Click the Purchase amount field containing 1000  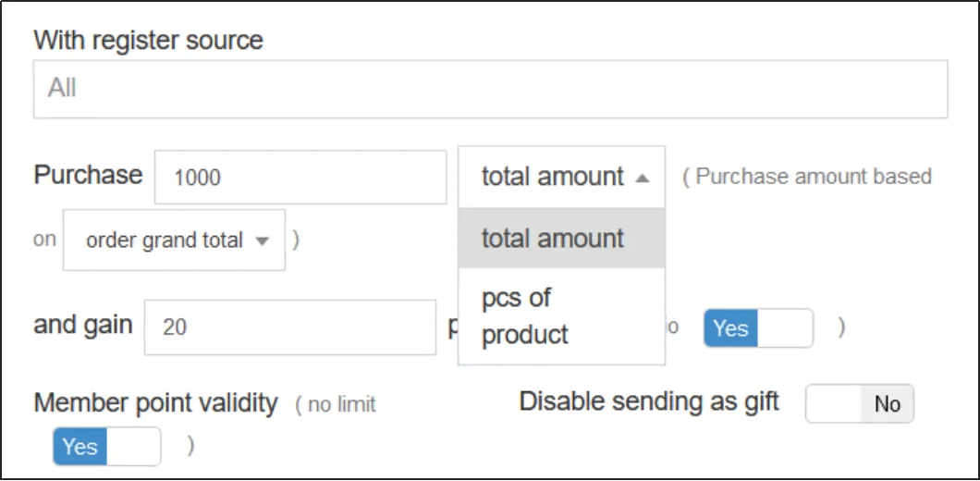(300, 177)
